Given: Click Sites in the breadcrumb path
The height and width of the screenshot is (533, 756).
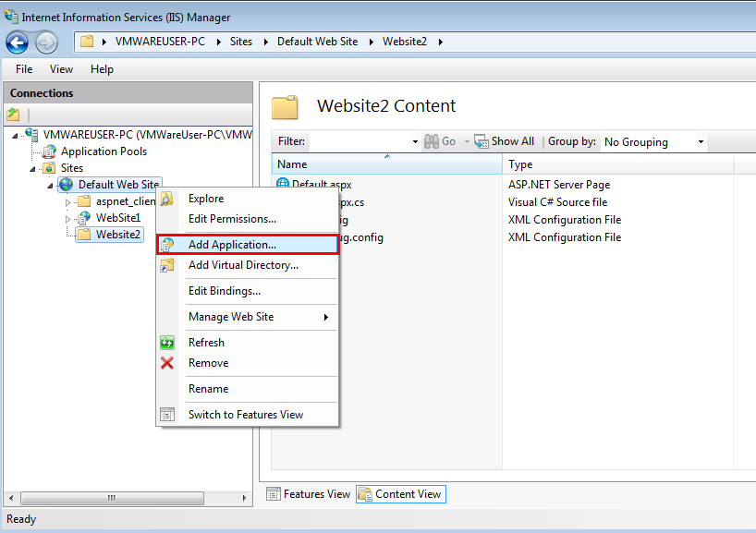Looking at the screenshot, I should click(241, 42).
